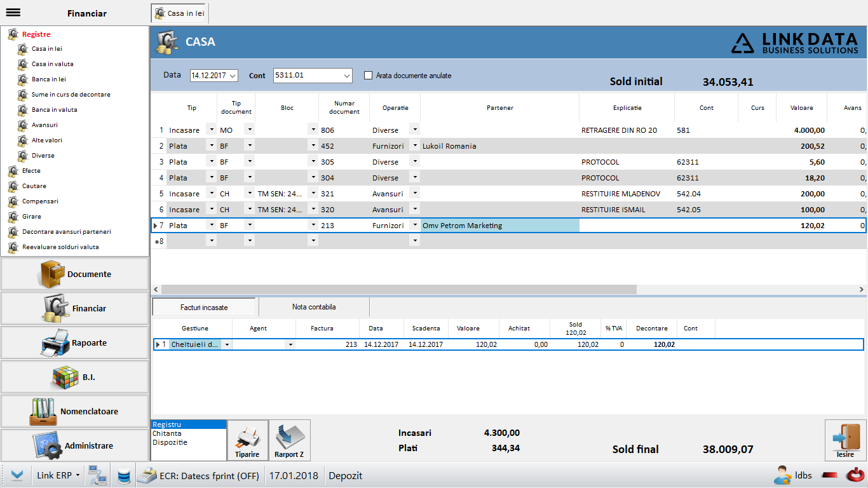This screenshot has height=488, width=868.
Task: Click the blue down chevron in status bar
Action: coord(17,475)
